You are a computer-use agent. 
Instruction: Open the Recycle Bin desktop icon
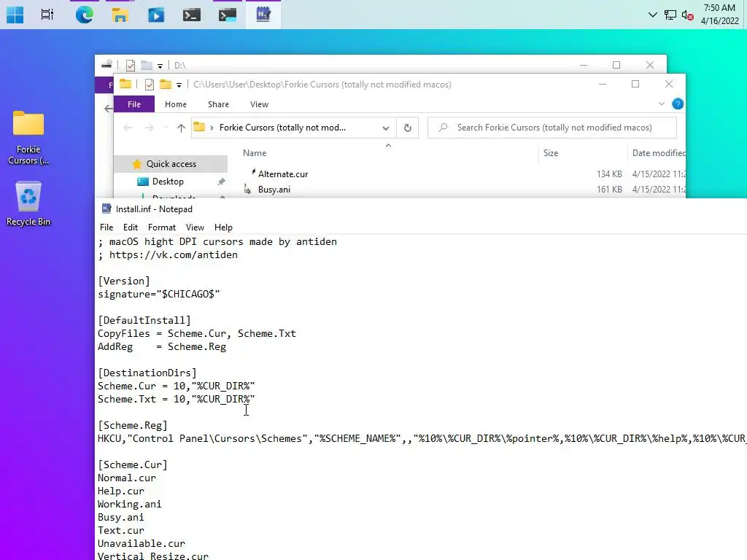28,203
